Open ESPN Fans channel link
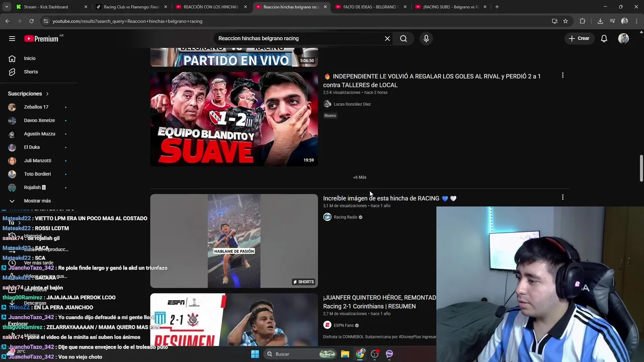Viewport: 644px width, 362px height. (x=344, y=325)
